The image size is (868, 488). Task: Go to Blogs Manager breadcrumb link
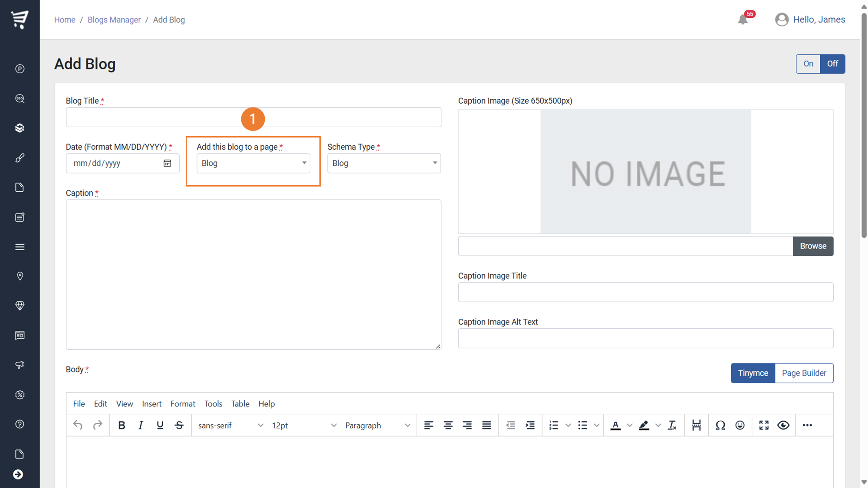[114, 20]
